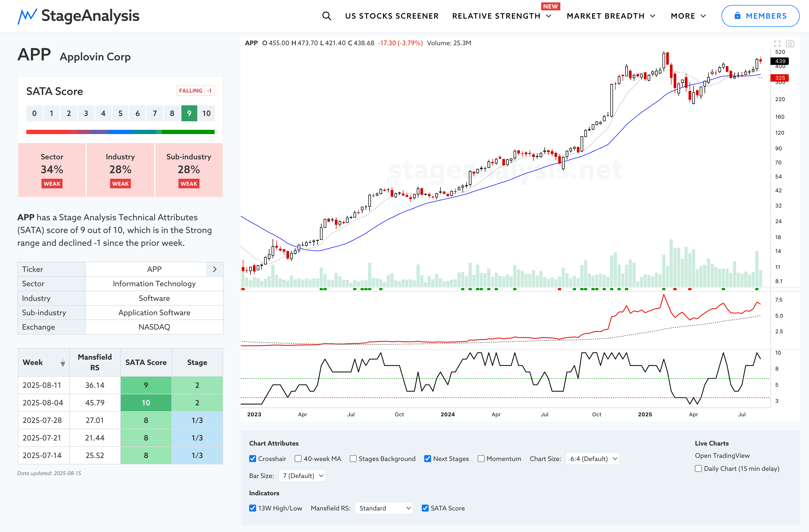This screenshot has height=532, width=809.
Task: Open TradingView live chart link
Action: pos(722,455)
